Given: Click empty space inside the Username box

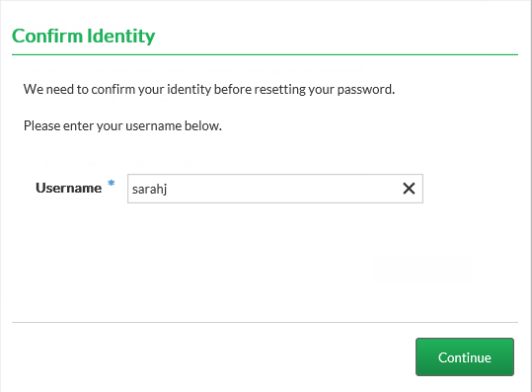Looking at the screenshot, I should tap(281, 189).
